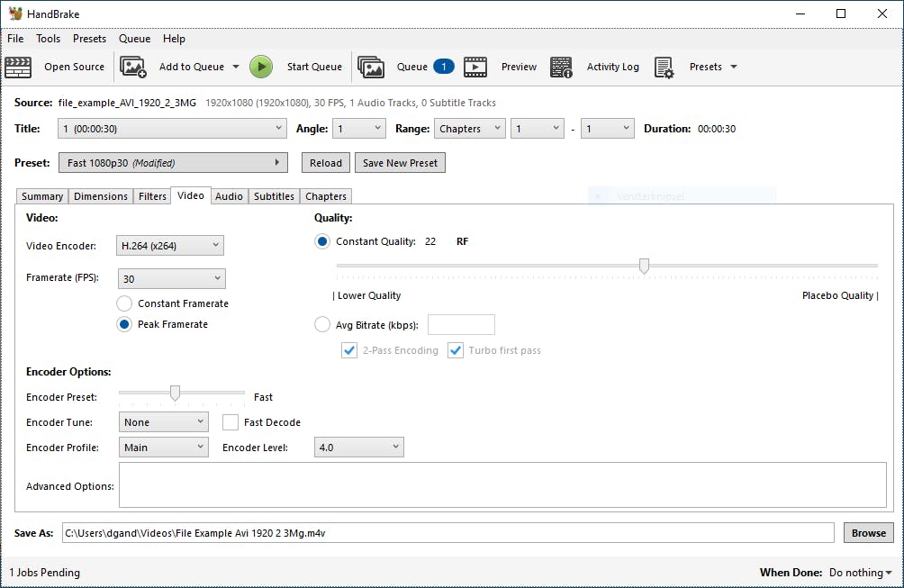The image size is (904, 588).
Task: Open the Fast 1080p30 preset selector
Action: (173, 163)
